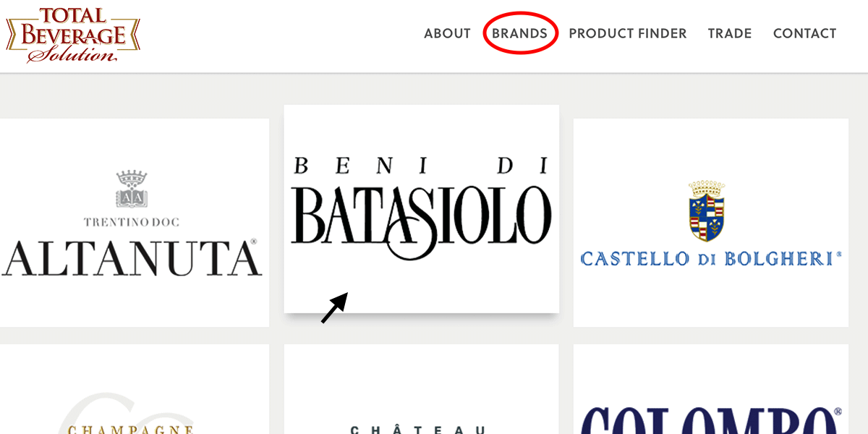
Task: Go to the Trade page
Action: 730,33
